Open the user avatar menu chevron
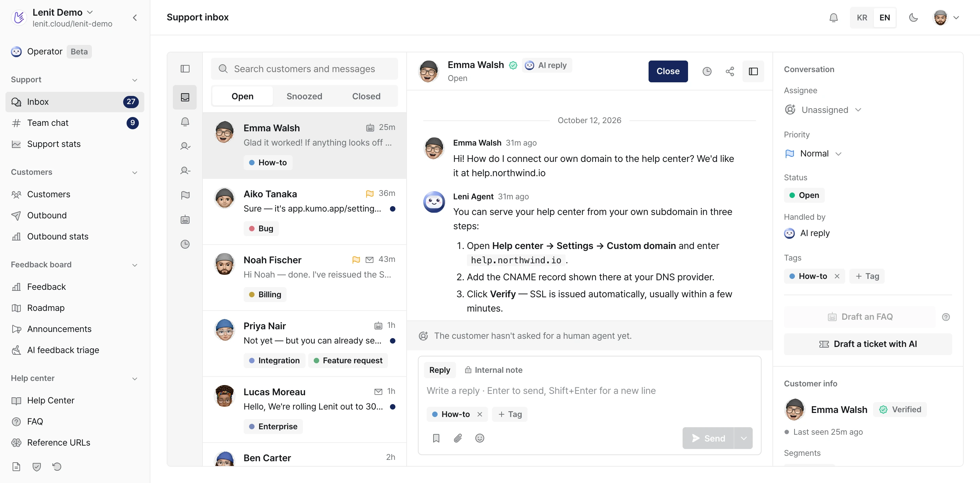980x483 pixels. [955, 17]
